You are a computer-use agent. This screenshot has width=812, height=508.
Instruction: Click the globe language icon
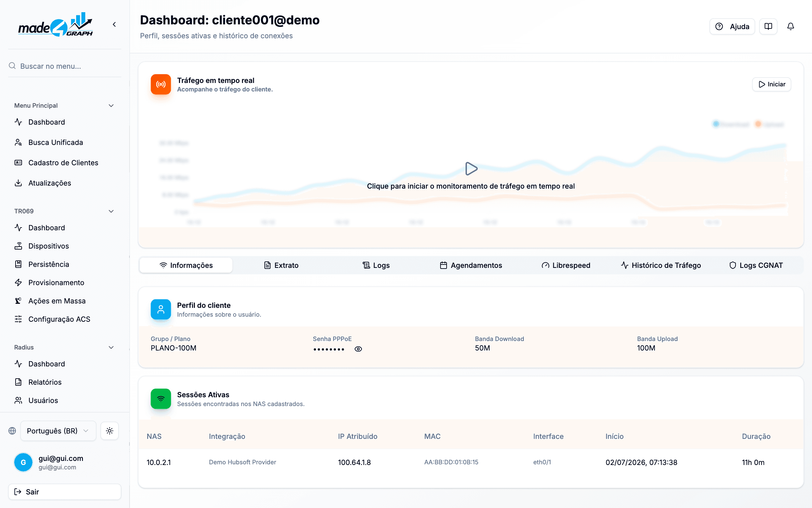(12, 431)
